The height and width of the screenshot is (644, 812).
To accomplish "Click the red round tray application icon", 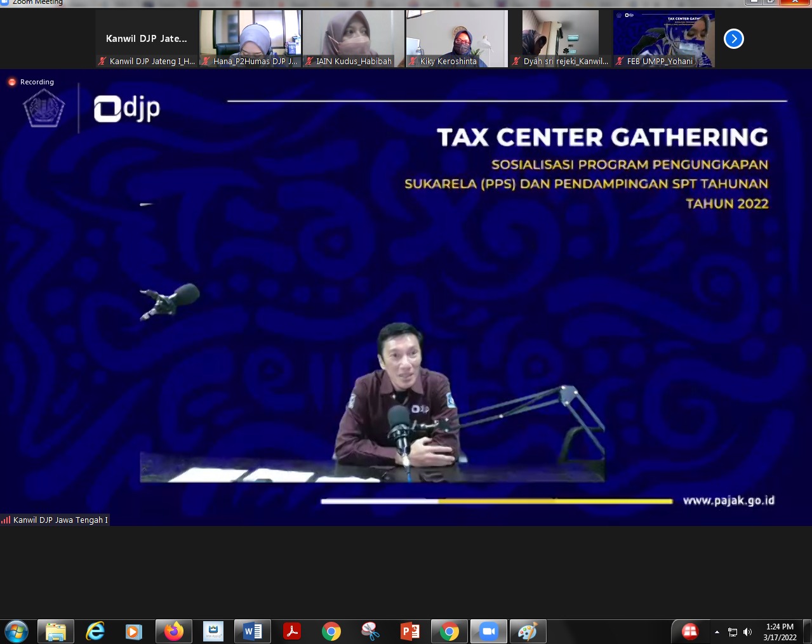I will pyautogui.click(x=690, y=631).
